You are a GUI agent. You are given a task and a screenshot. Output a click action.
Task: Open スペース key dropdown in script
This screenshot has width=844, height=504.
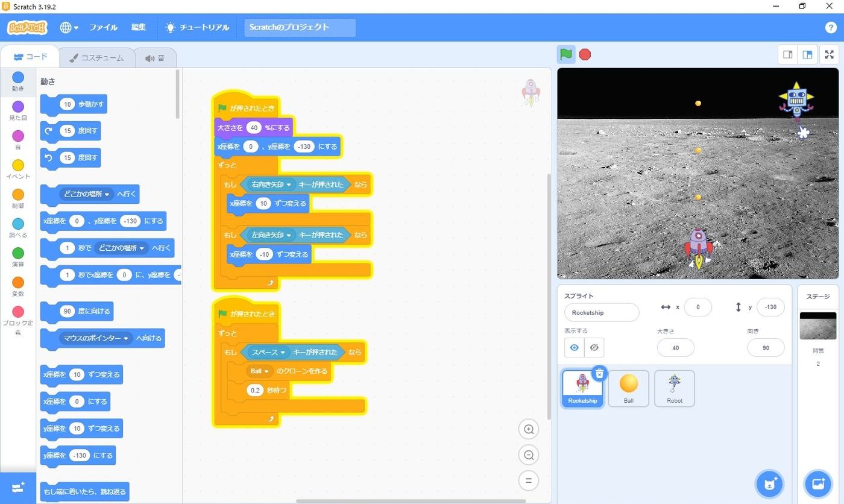[x=268, y=352]
